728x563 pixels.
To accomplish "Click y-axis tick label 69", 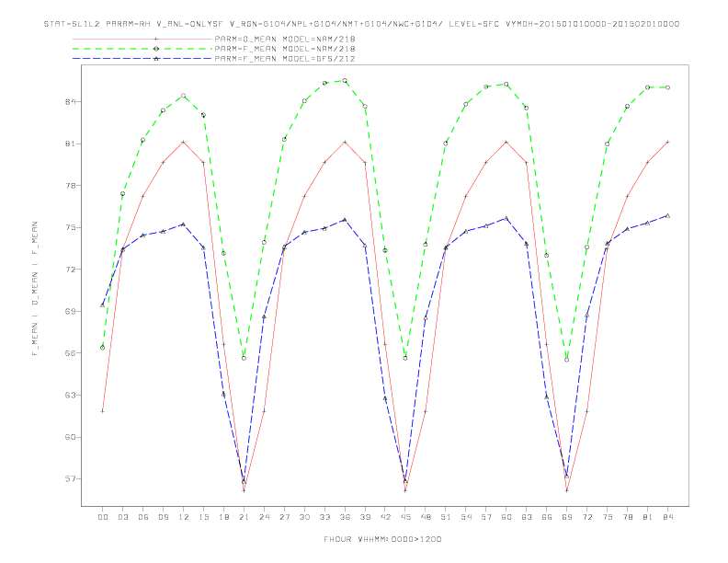I will click(x=71, y=311).
